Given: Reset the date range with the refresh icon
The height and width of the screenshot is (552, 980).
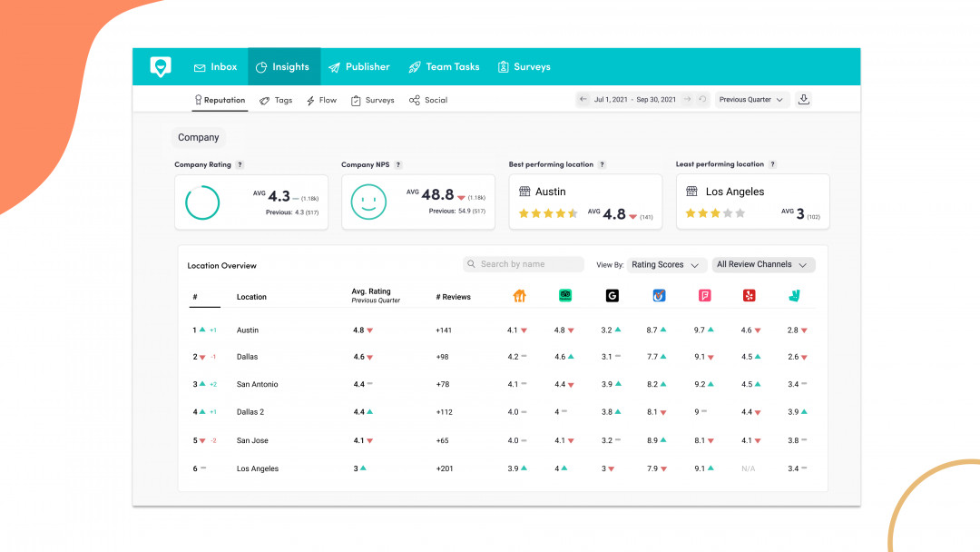Looking at the screenshot, I should pyautogui.click(x=702, y=99).
